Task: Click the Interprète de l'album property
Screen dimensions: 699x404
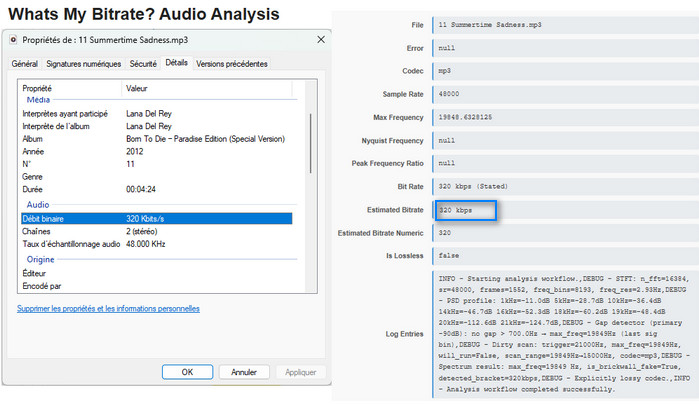Action: click(x=56, y=126)
